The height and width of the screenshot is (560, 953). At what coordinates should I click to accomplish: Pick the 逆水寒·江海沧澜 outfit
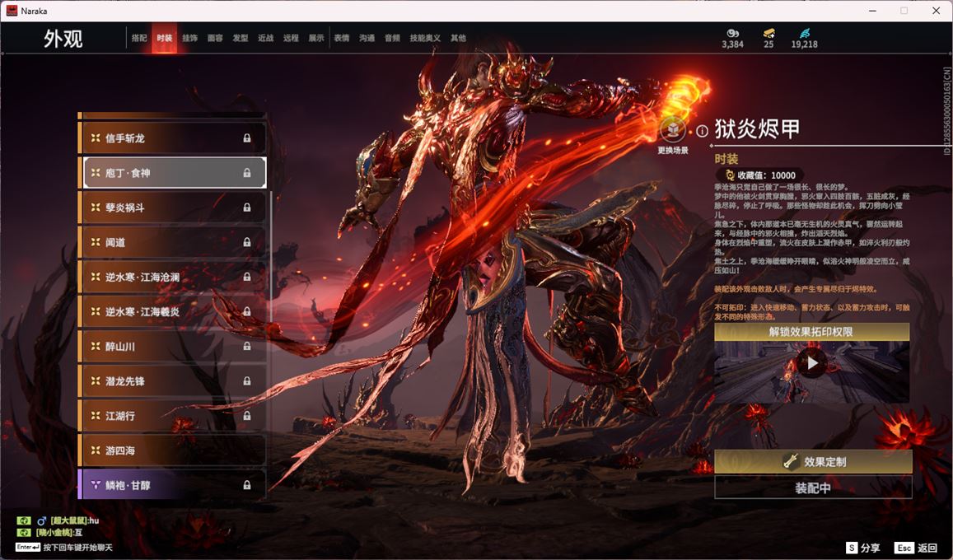[172, 277]
